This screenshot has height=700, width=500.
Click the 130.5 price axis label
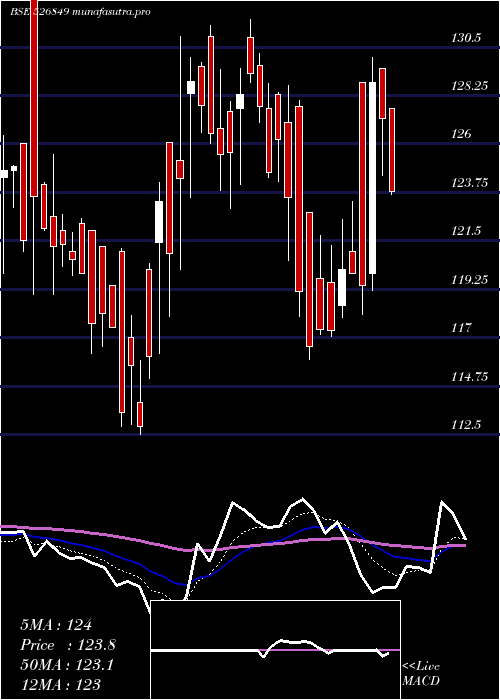tap(466, 38)
